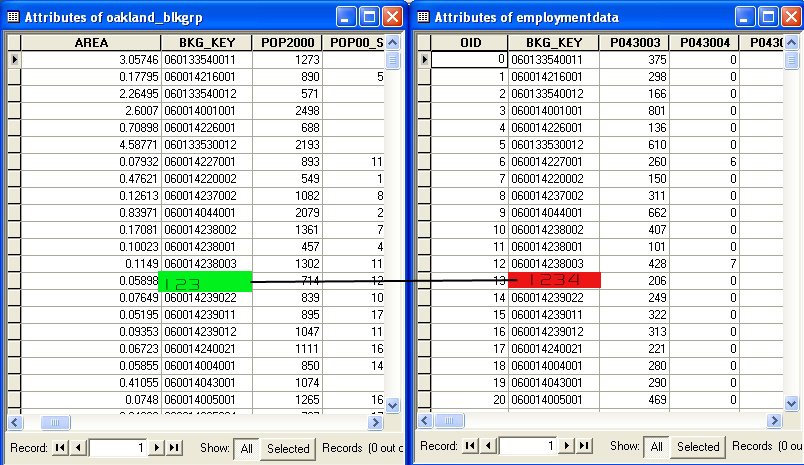This screenshot has width=804, height=465.
Task: Show Selected records in employmentdata table
Action: click(698, 447)
